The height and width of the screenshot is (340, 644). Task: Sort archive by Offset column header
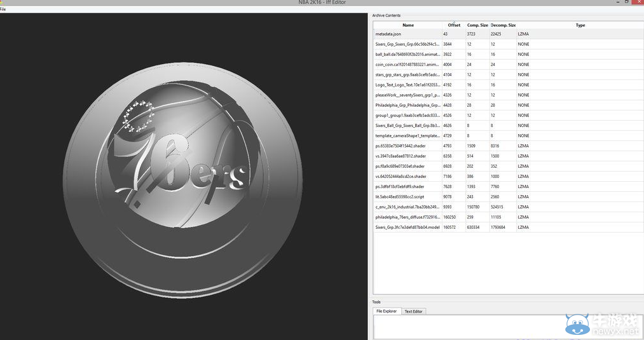[x=454, y=25]
